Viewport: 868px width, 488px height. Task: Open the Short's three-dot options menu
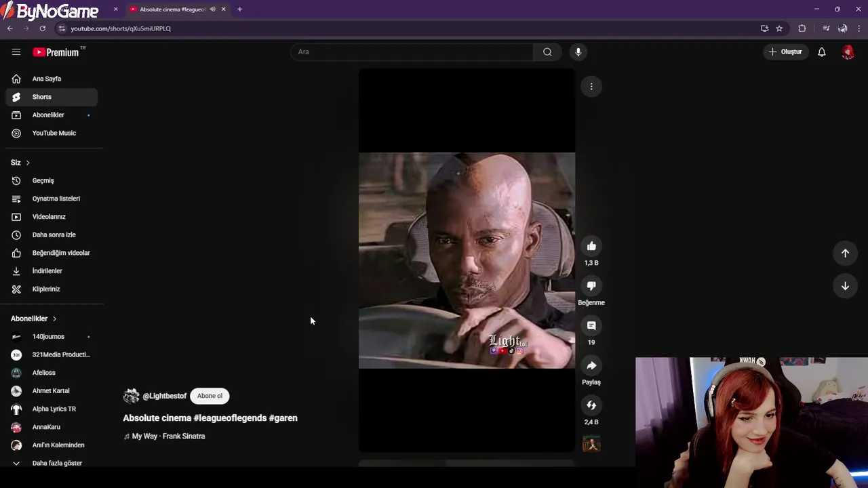click(591, 86)
